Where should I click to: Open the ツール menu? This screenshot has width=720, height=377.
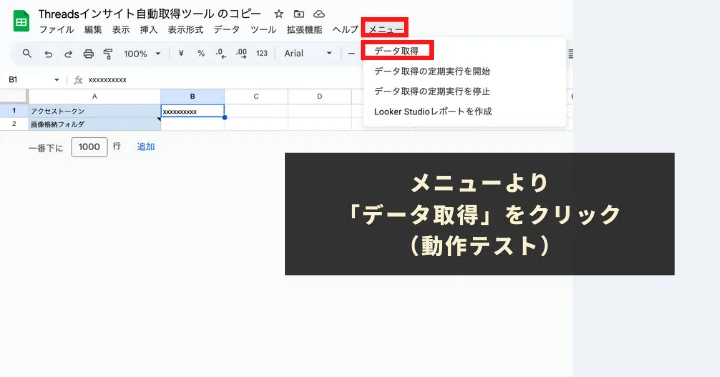coord(263,30)
